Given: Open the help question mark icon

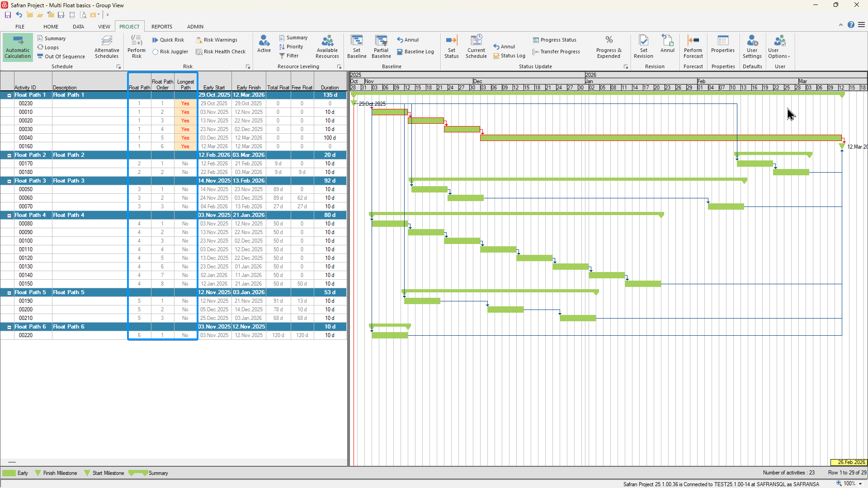Looking at the screenshot, I should pos(851,25).
